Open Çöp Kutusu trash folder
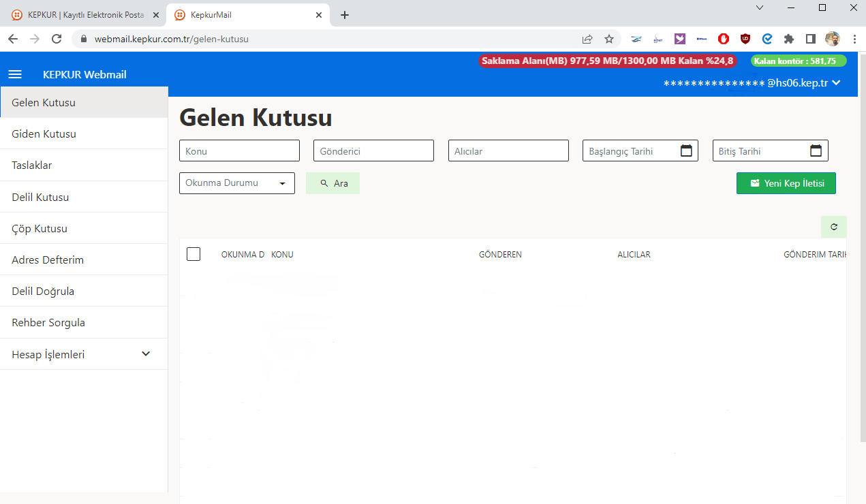Viewport: 866px width, 504px height. click(84, 229)
